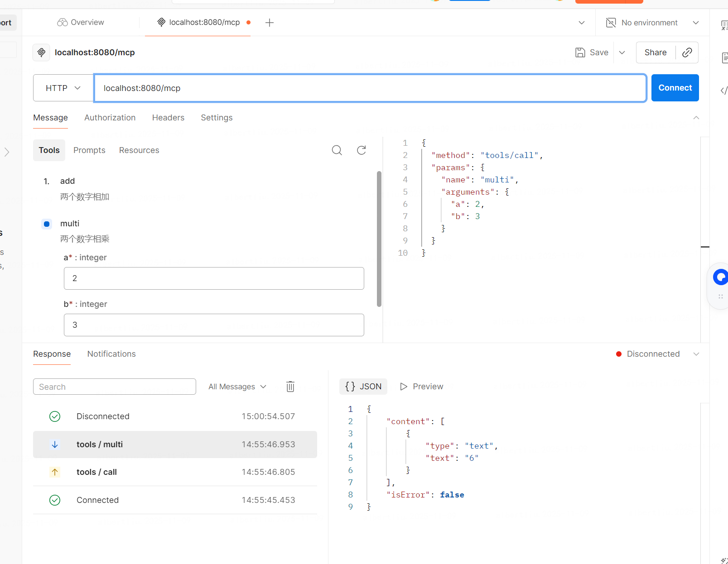
Task: Click green check icon beside Disconnected message
Action: click(55, 416)
